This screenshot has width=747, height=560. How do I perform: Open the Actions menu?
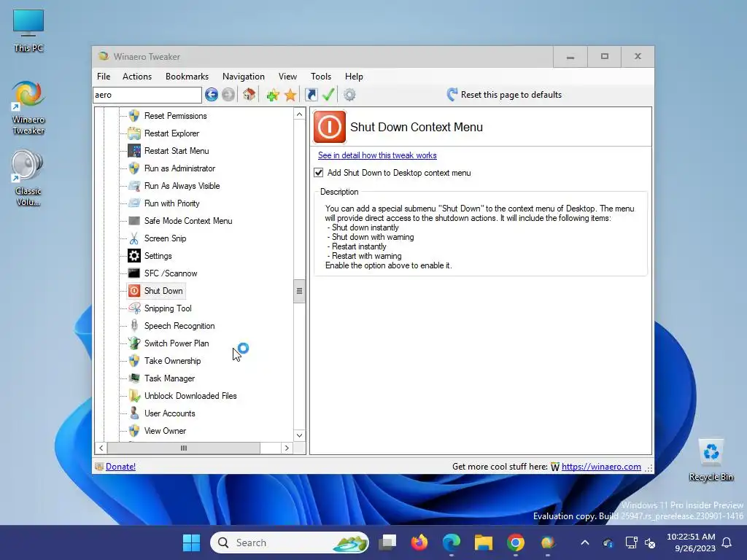(136, 76)
